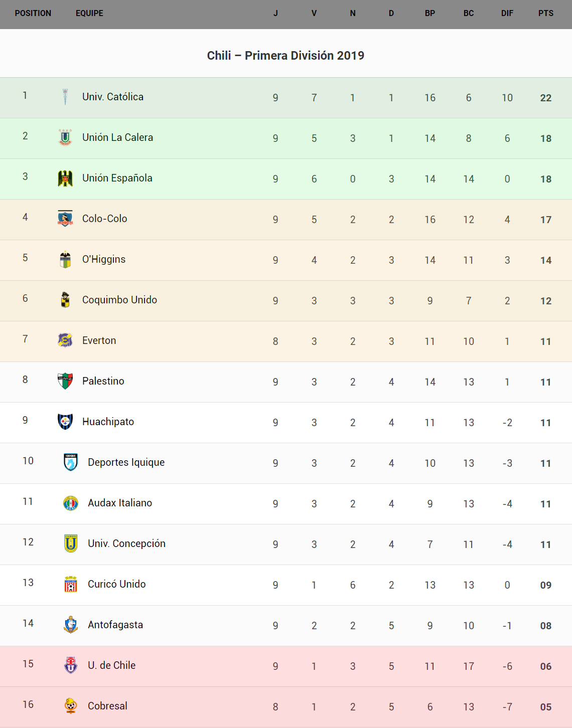
Task: Select the EQUIPE column header
Action: [89, 14]
